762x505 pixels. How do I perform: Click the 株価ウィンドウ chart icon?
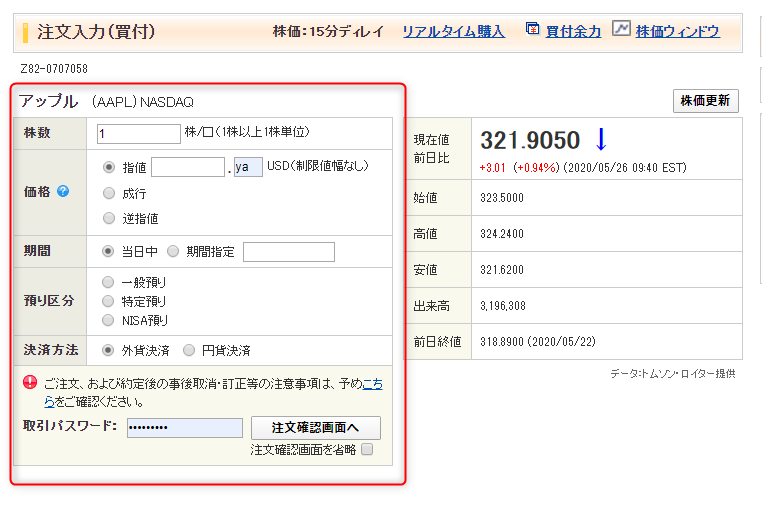(x=621, y=28)
